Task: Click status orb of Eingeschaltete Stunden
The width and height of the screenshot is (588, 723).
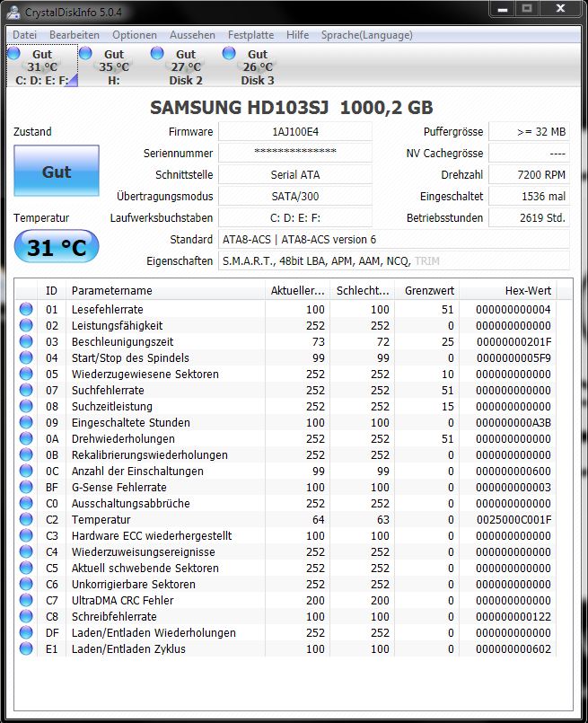Action: point(26,422)
